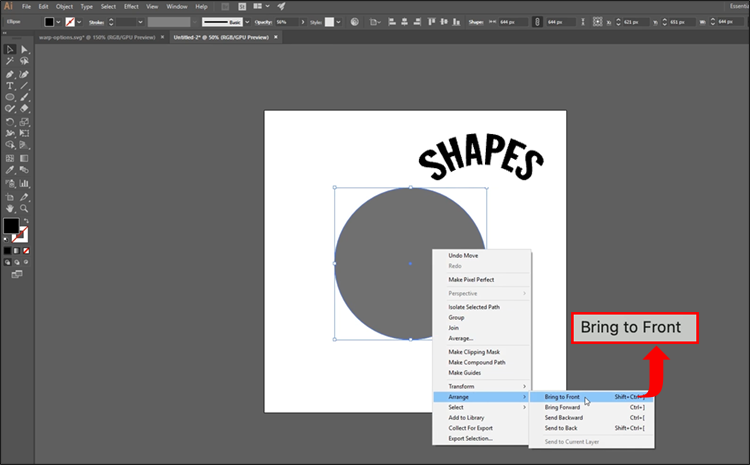The width and height of the screenshot is (750, 465).
Task: Select the Zoom magnifier tool
Action: point(23,208)
